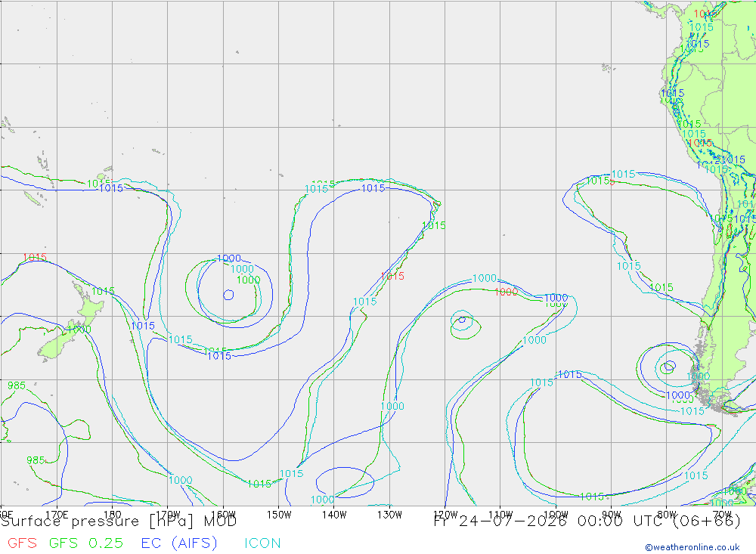Click the red GFS legend label
Screen dimensions: 756x554
22,543
